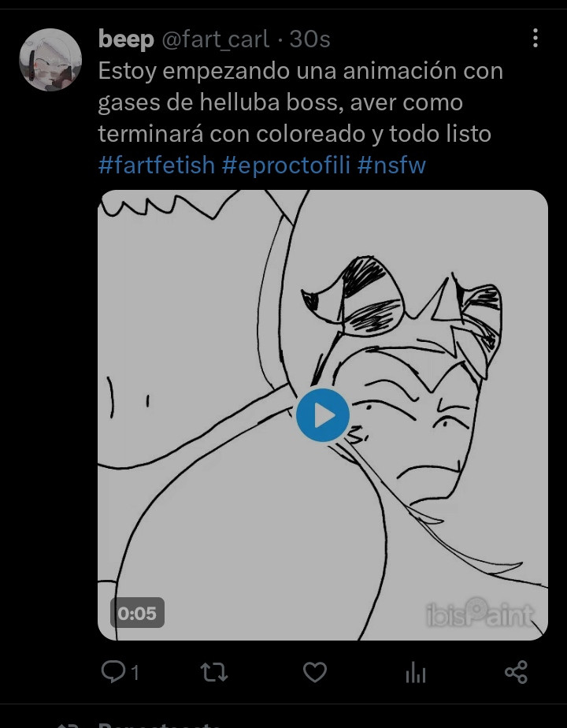Image resolution: width=567 pixels, height=728 pixels.
Task: Click the 30s timestamp link
Action: (310, 39)
